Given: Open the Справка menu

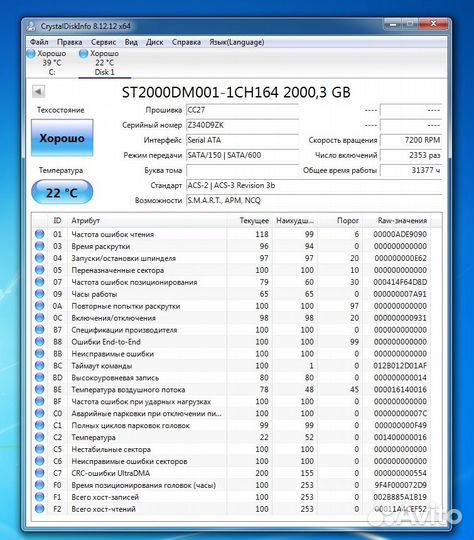Looking at the screenshot, I should tap(186, 42).
